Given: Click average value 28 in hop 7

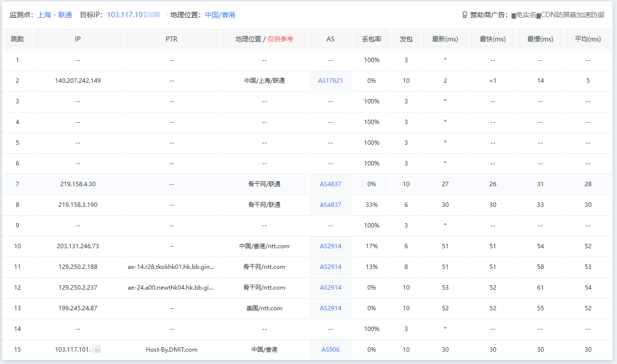Looking at the screenshot, I should (588, 184).
